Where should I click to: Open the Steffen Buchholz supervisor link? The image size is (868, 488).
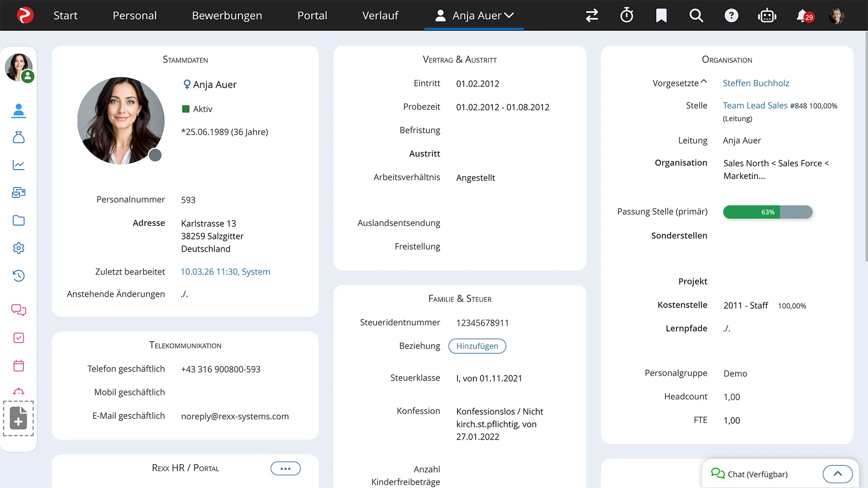(755, 83)
